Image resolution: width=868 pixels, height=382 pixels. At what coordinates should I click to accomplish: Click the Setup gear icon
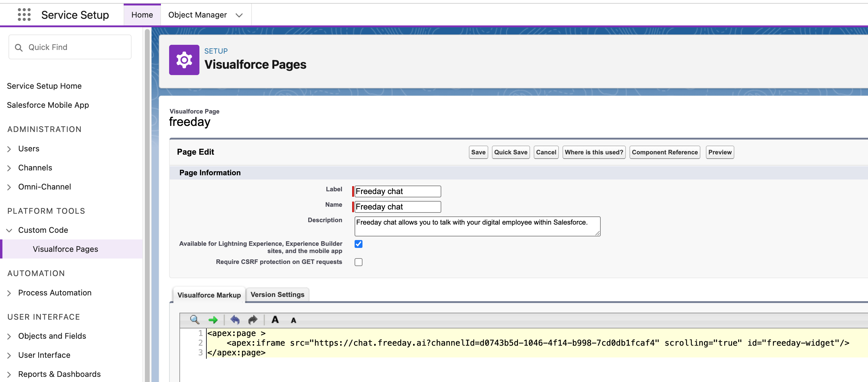[x=184, y=60]
